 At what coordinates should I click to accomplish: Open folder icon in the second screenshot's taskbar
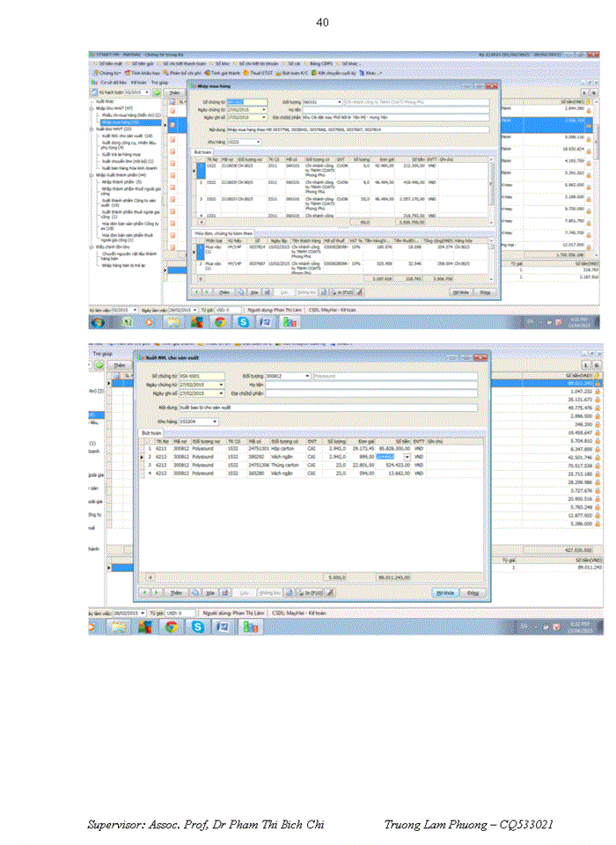[119, 627]
